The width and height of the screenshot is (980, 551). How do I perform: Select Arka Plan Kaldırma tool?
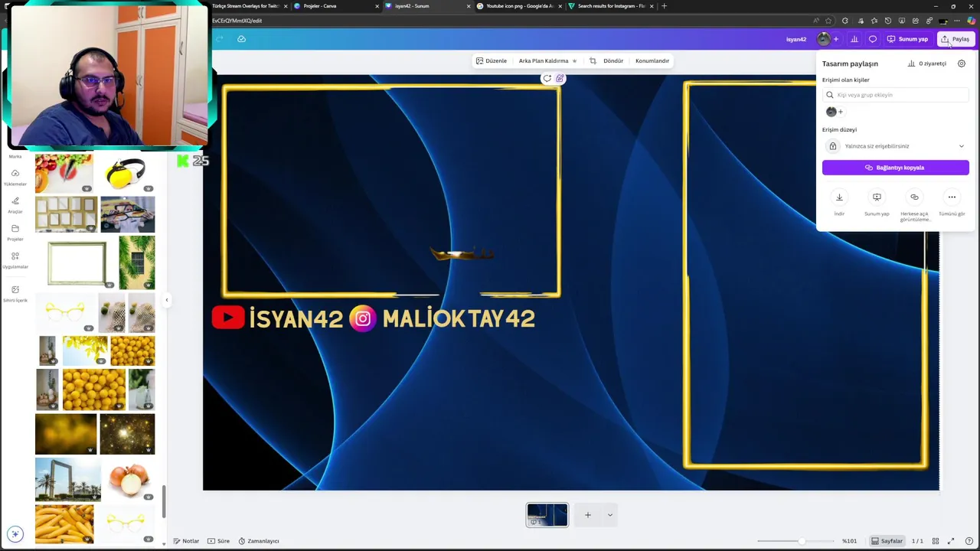tap(547, 60)
